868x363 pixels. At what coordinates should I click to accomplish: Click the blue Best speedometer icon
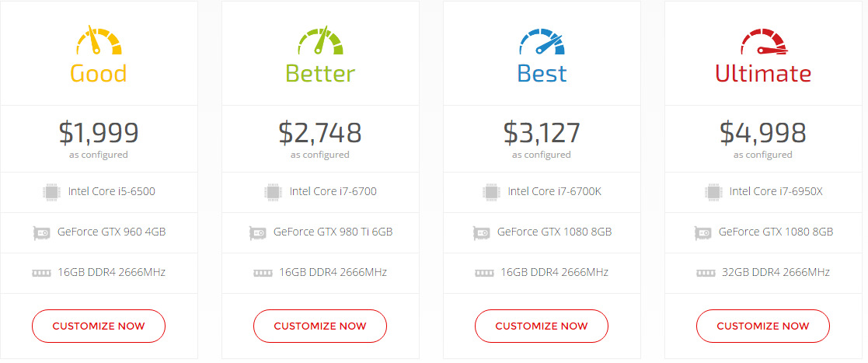pyautogui.click(x=541, y=42)
